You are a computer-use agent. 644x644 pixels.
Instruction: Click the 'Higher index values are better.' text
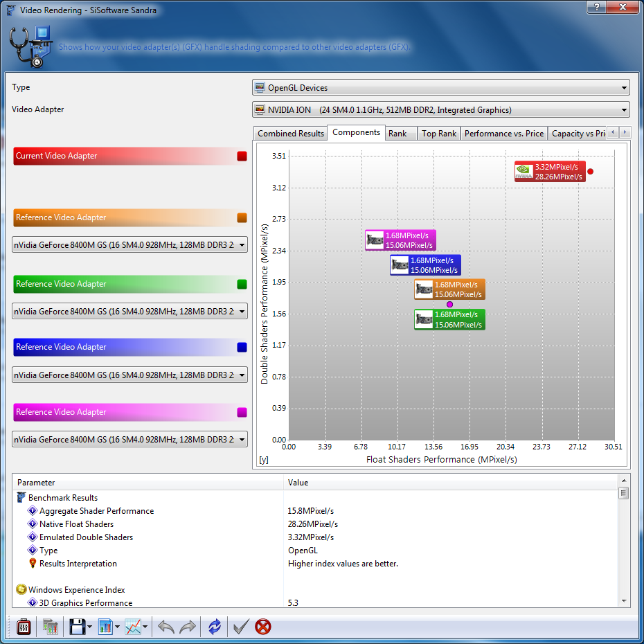pyautogui.click(x=343, y=564)
